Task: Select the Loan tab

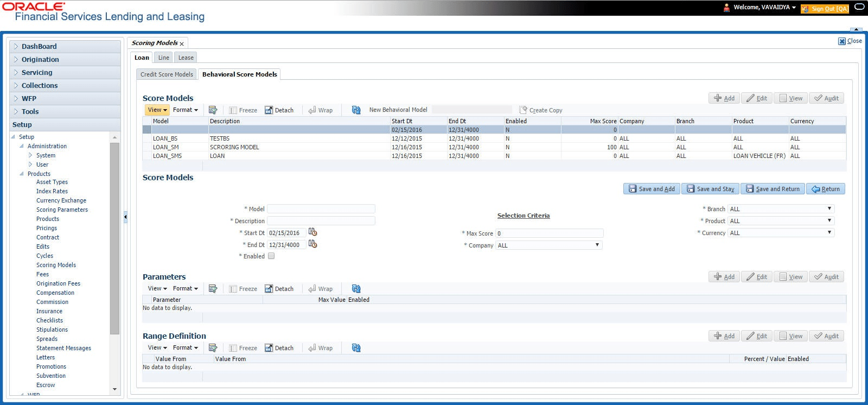Action: click(142, 58)
